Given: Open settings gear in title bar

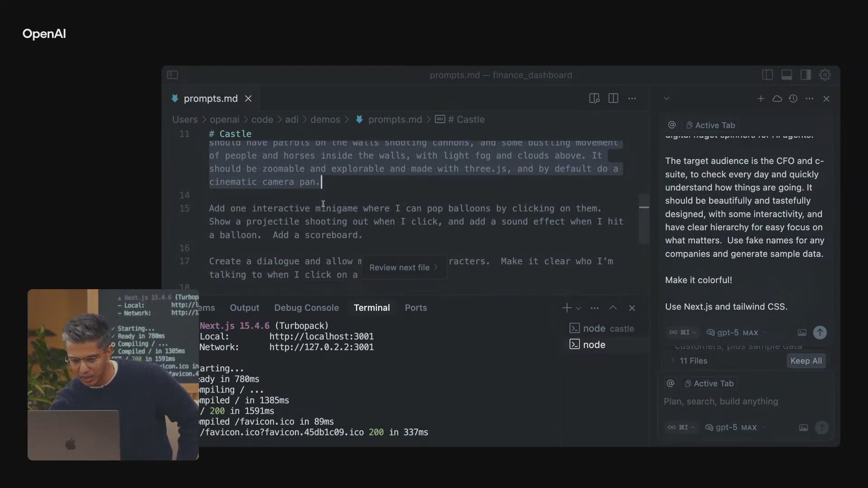Looking at the screenshot, I should point(825,75).
